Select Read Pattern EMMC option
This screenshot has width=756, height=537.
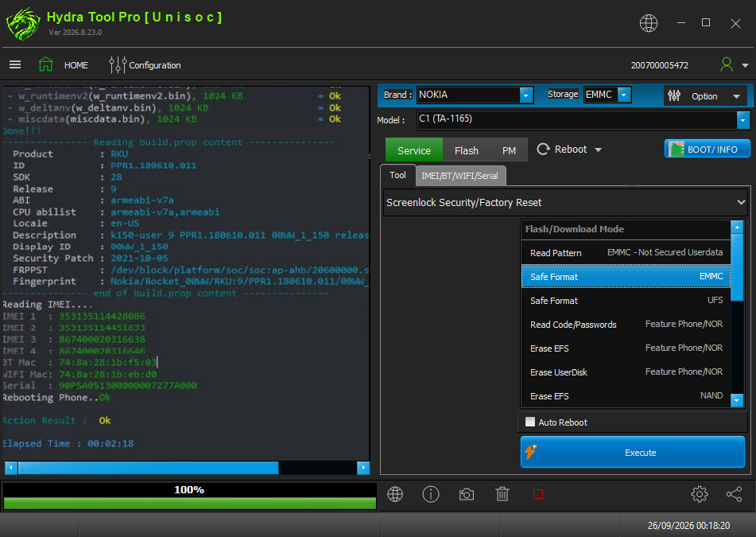point(626,252)
